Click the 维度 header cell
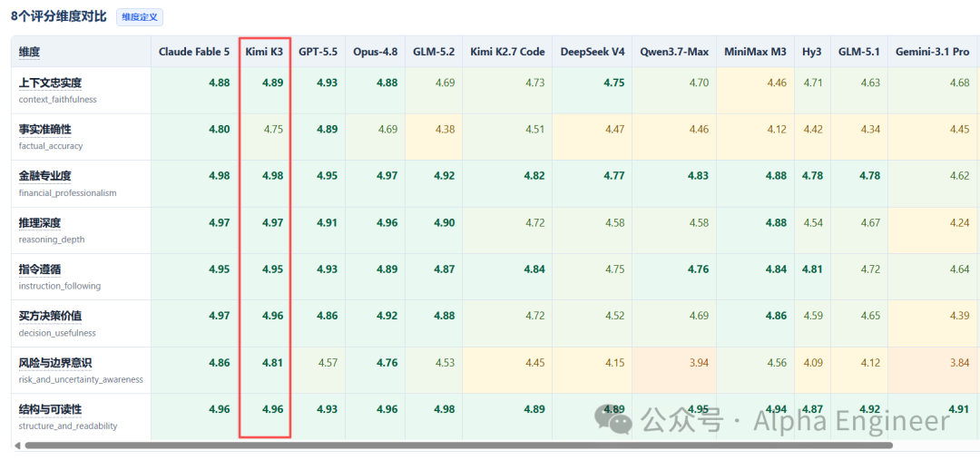Screen dimensions: 980x460 pos(82,52)
